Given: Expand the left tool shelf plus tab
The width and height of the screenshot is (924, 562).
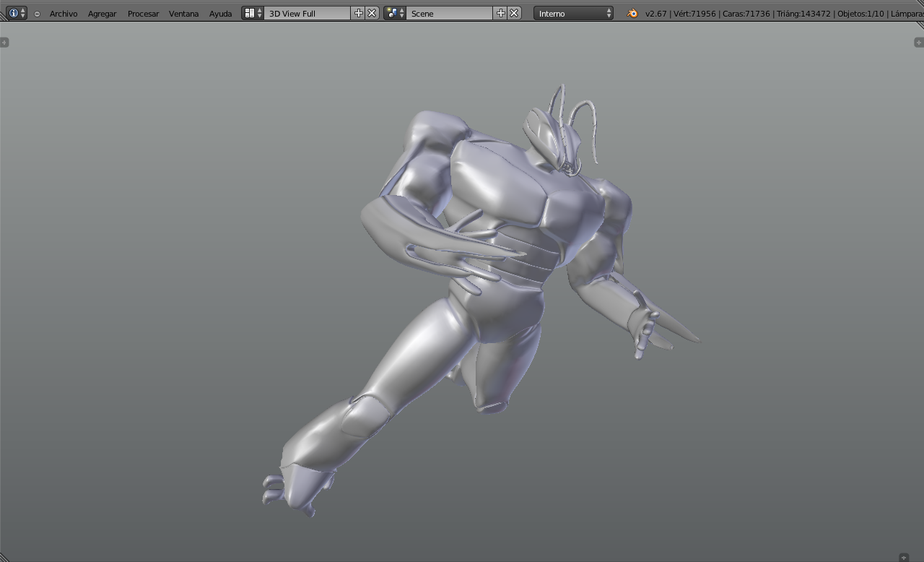Looking at the screenshot, I should (x=4, y=43).
